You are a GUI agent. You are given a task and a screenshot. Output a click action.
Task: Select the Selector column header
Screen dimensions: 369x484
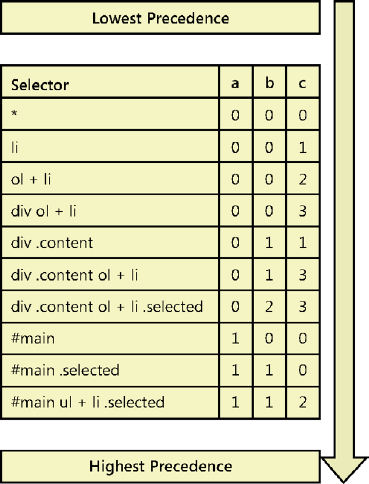pyautogui.click(x=110, y=82)
